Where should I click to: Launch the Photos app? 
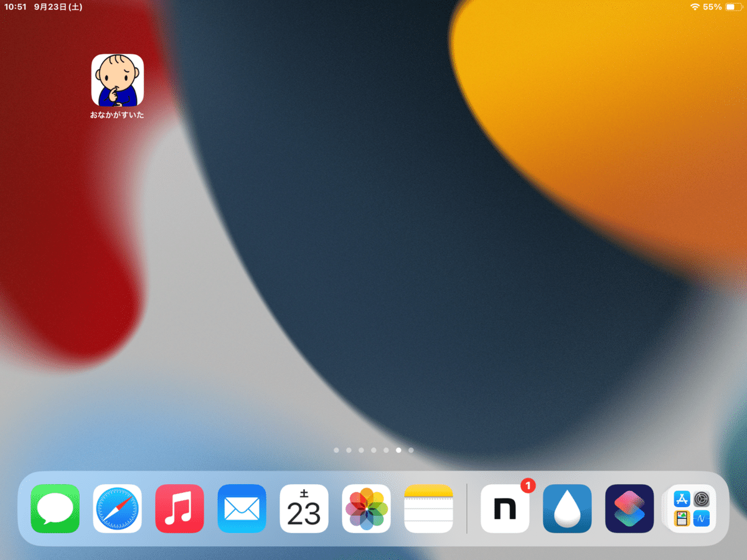point(367,508)
